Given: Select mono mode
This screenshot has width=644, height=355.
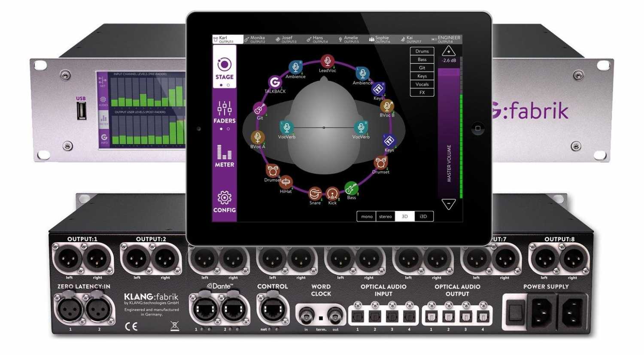Looking at the screenshot, I should click(x=366, y=216).
